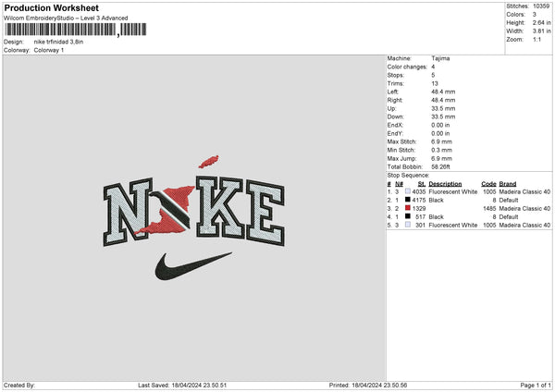
Task: Click the Height value 2.64 in
Action: coord(541,22)
